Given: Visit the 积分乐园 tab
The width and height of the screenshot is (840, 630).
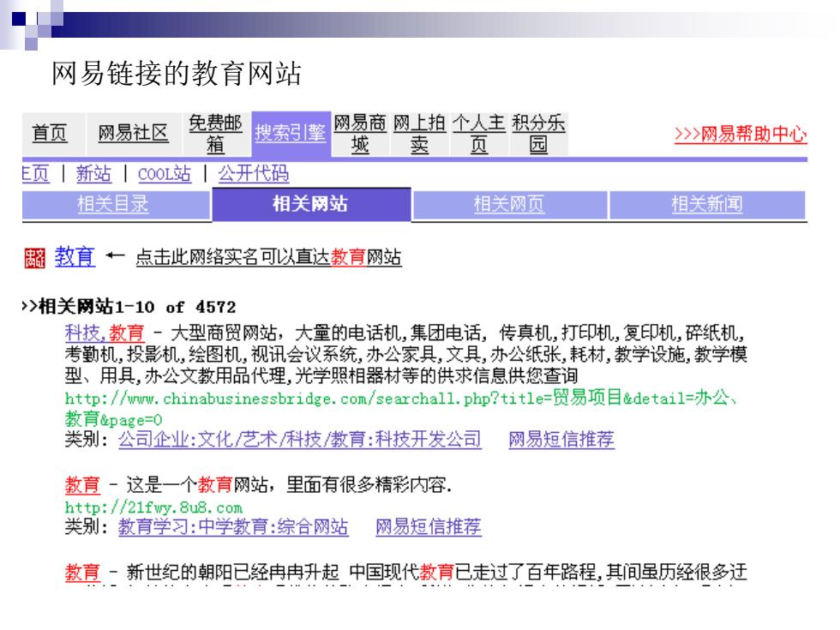Looking at the screenshot, I should (x=538, y=134).
